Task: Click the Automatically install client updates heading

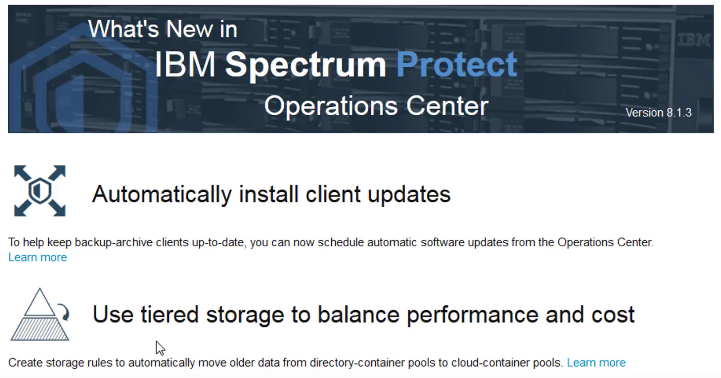Action: tap(271, 194)
